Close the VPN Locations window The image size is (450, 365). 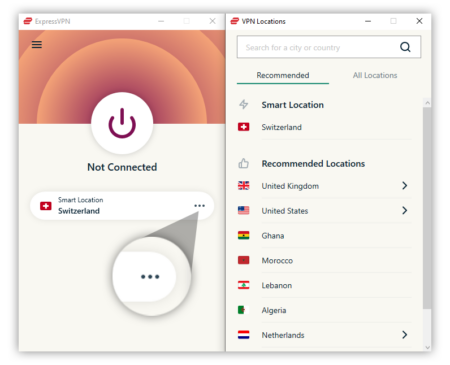pyautogui.click(x=419, y=21)
